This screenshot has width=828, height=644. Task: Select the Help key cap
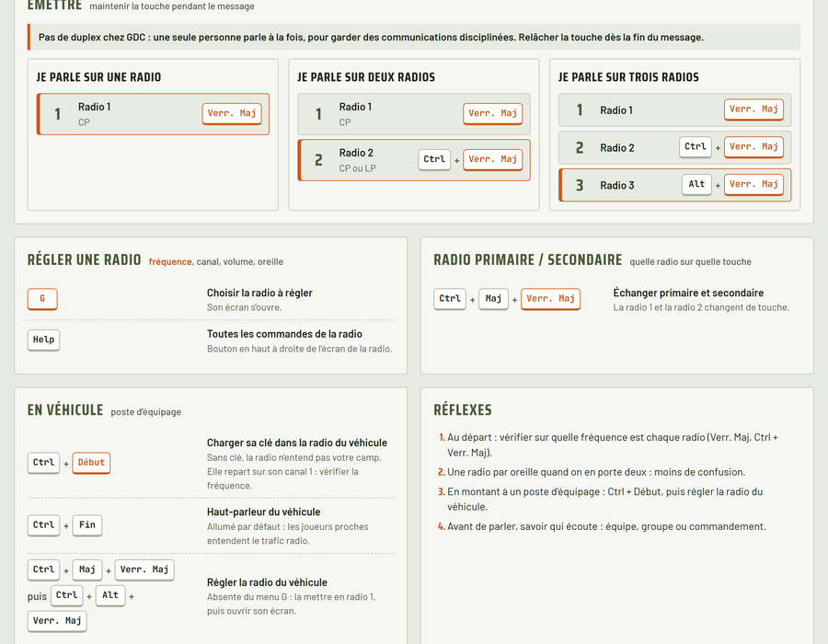pyautogui.click(x=43, y=339)
